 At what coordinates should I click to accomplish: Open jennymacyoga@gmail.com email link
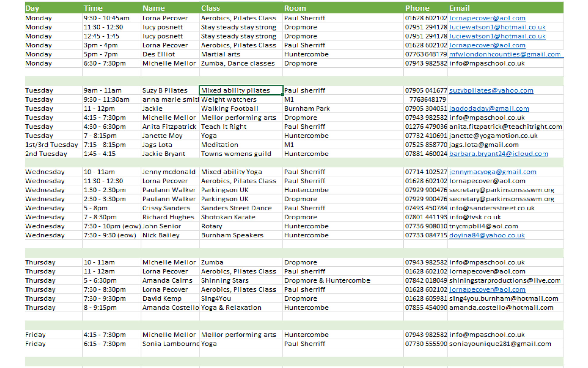(x=493, y=172)
